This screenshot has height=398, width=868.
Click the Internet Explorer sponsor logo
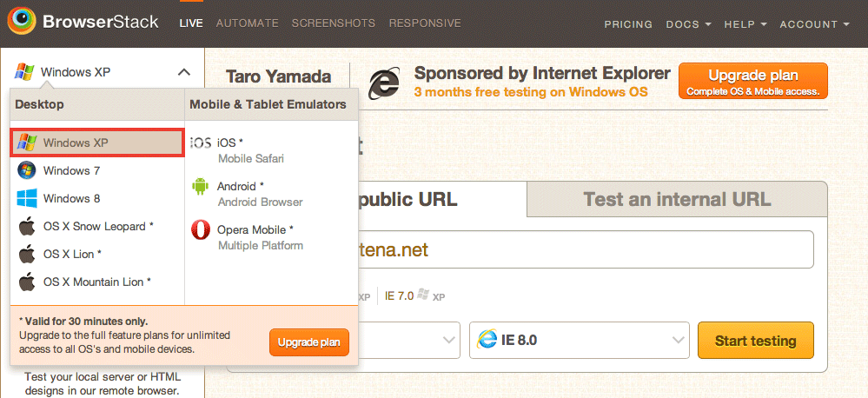384,83
